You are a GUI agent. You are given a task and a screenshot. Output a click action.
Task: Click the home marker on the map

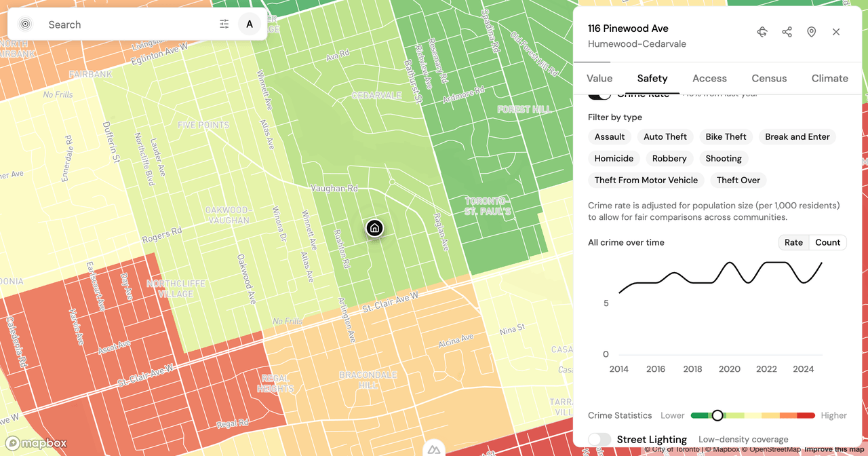[374, 228]
